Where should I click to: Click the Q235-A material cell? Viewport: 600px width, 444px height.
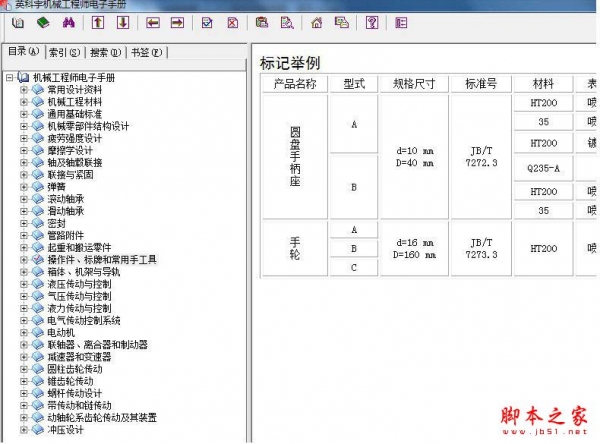click(543, 168)
